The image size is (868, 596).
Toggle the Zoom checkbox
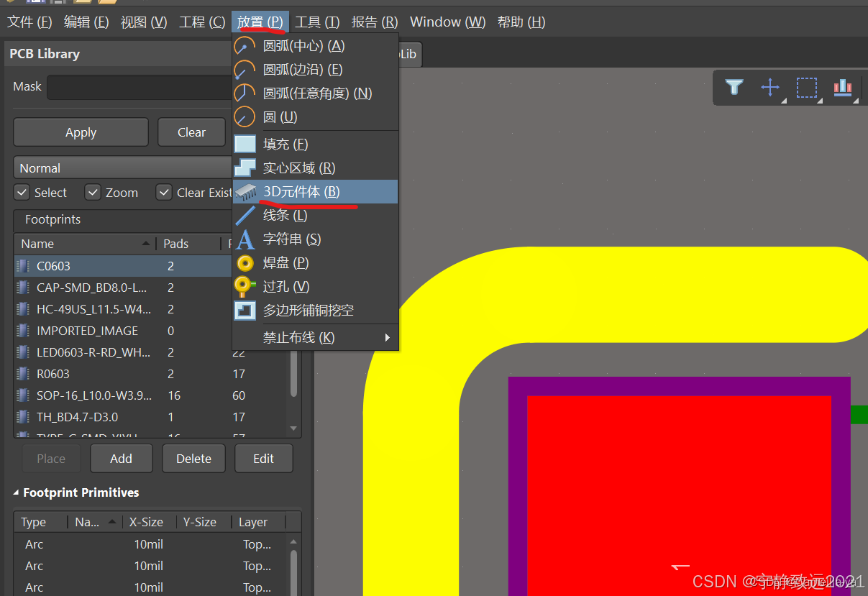[93, 192]
